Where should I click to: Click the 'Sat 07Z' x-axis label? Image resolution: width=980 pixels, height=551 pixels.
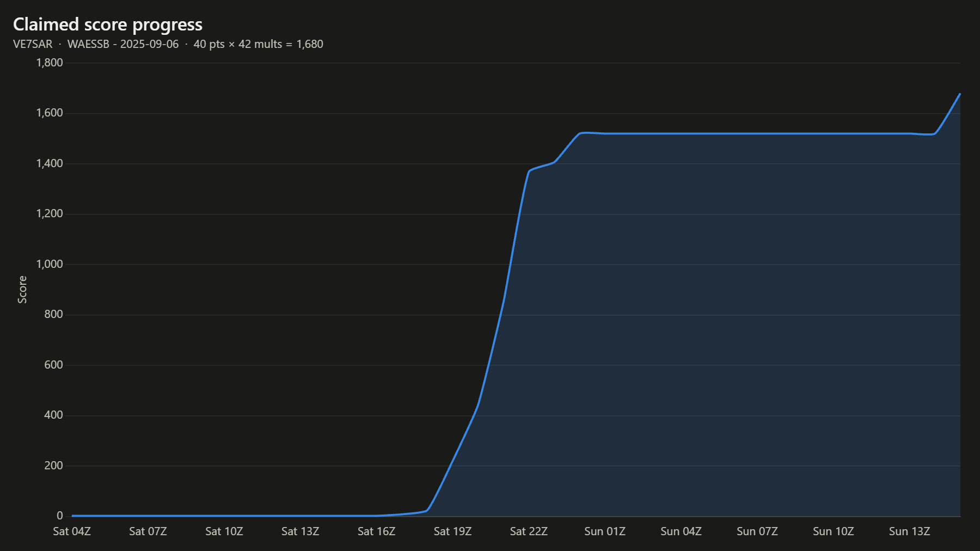coord(148,531)
